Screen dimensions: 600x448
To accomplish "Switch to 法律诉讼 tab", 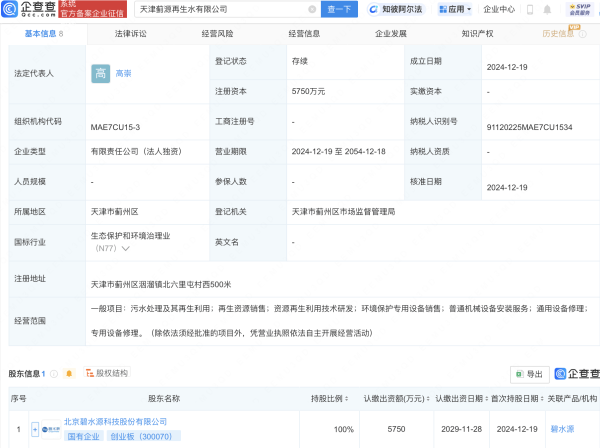I will tap(130, 34).
